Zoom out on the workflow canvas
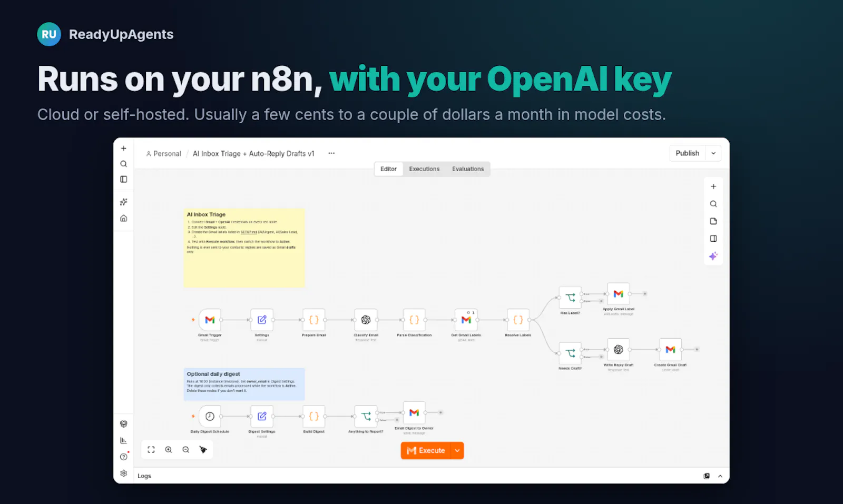 186,450
